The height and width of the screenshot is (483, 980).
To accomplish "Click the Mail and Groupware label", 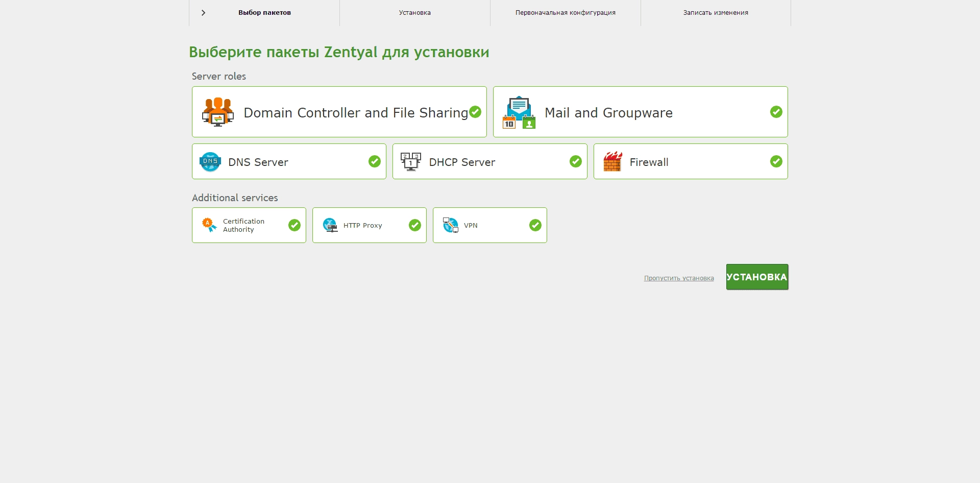I will click(608, 113).
